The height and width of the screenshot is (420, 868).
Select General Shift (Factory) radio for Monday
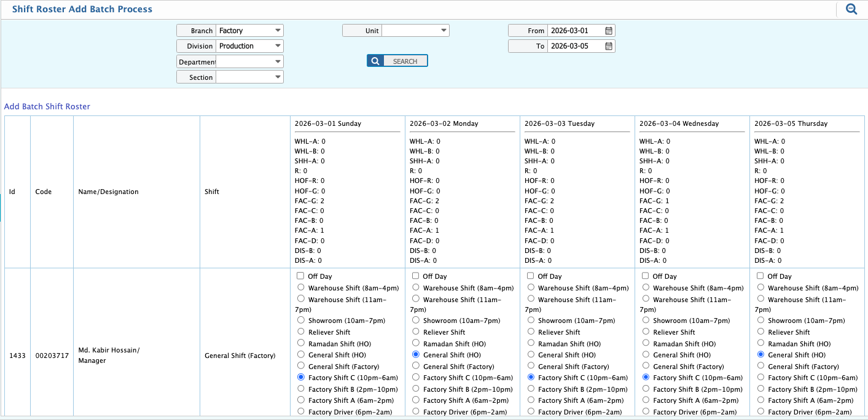tap(416, 367)
